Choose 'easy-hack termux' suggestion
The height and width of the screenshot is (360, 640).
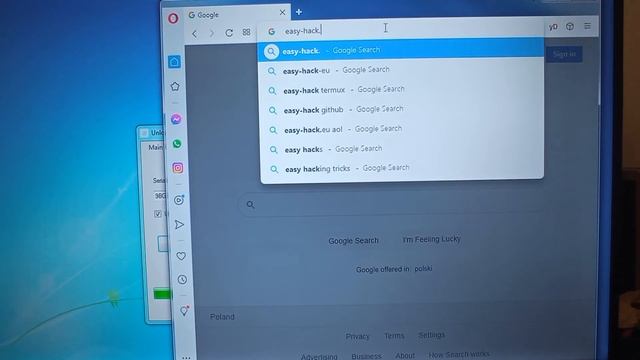pos(402,90)
